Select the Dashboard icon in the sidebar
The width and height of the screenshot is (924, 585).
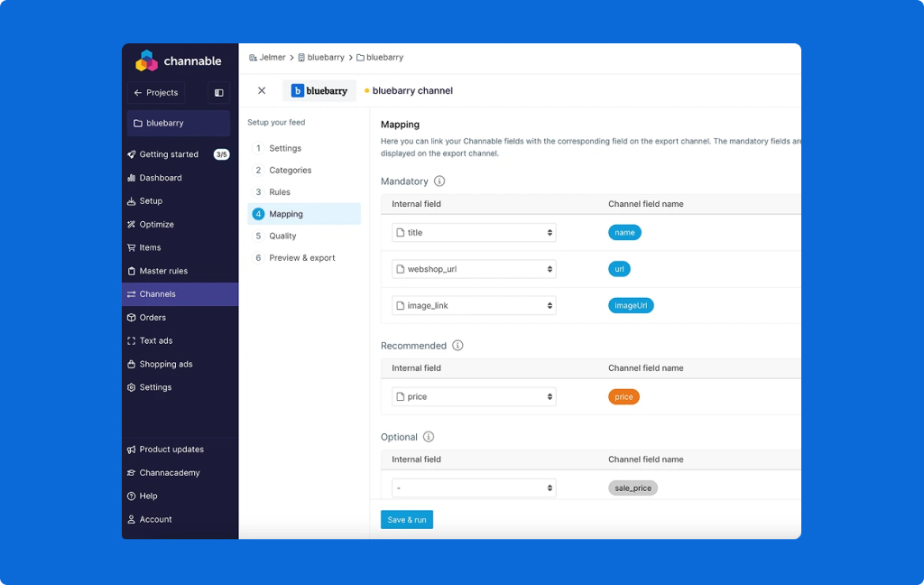tap(132, 177)
